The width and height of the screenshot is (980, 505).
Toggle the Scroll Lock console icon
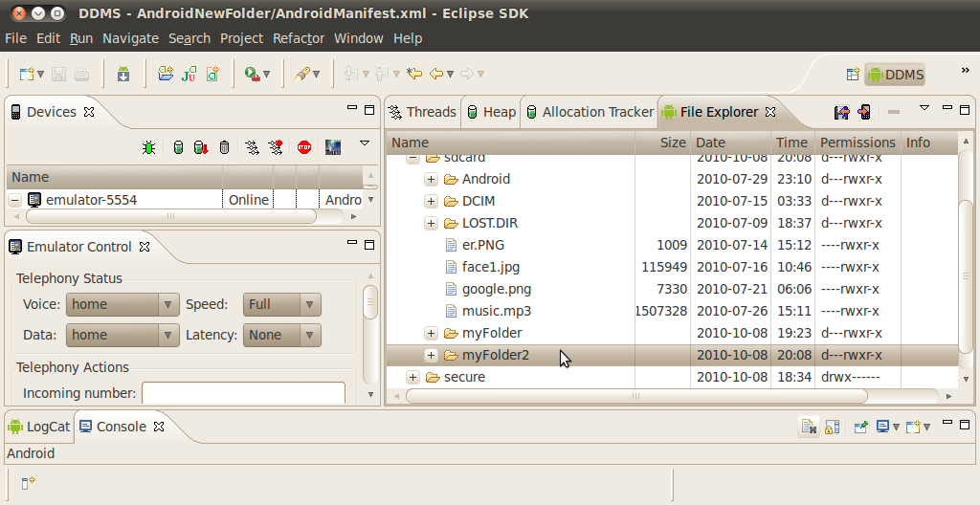click(832, 427)
